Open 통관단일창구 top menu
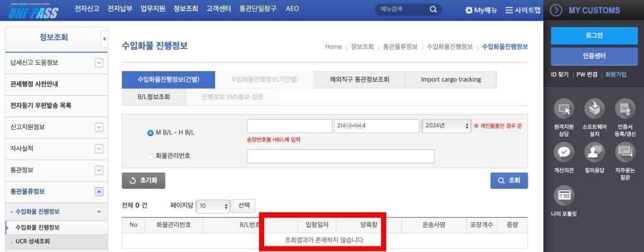 tap(258, 9)
